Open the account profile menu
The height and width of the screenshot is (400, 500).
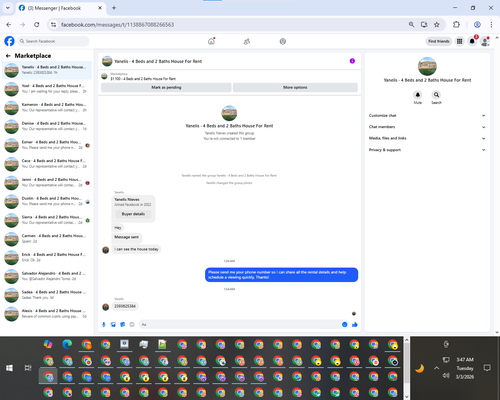(485, 41)
